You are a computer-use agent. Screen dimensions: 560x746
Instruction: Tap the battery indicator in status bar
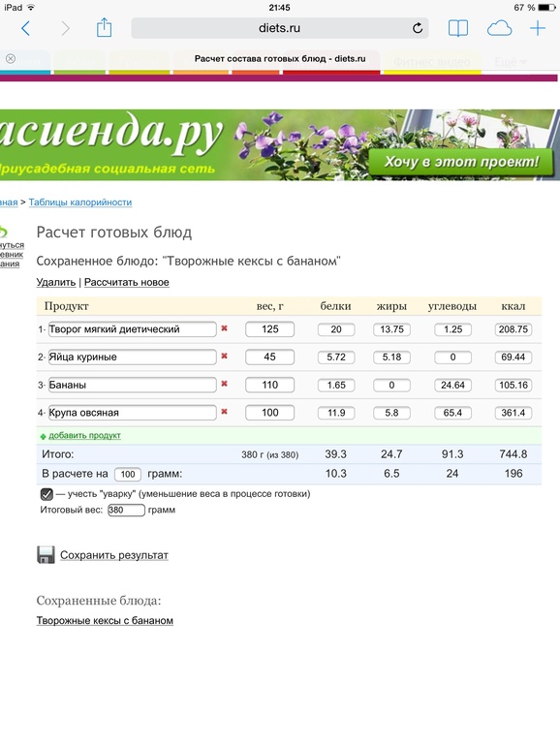pos(546,8)
